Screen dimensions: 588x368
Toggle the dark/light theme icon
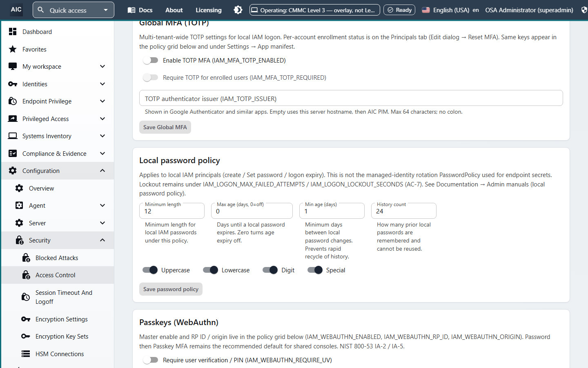coord(238,10)
